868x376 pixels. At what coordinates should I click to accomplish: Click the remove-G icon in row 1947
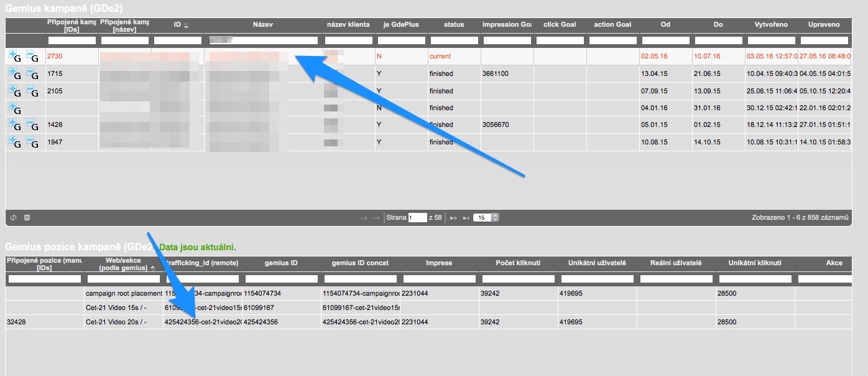pyautogui.click(x=32, y=143)
